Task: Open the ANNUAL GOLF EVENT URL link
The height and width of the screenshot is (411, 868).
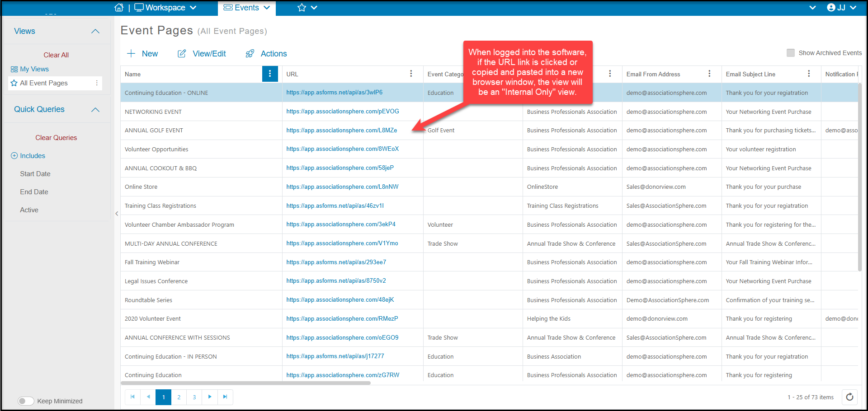Action: [342, 131]
